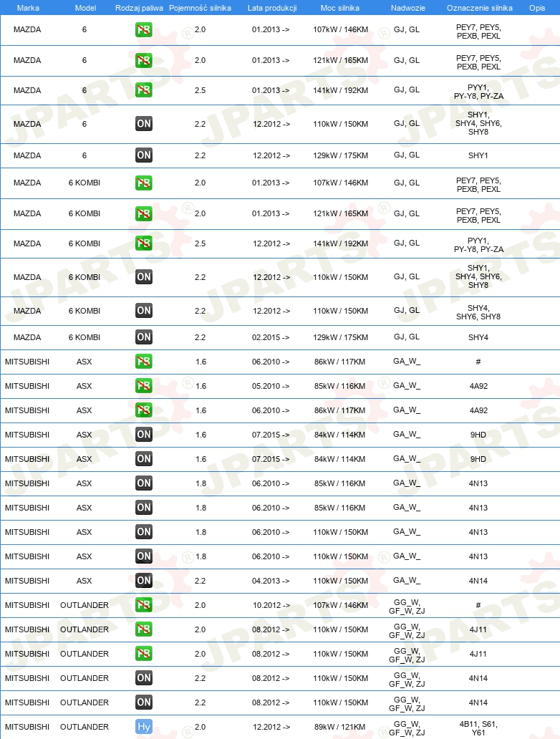Screen dimensions: 560x739
Task: Click the Marka column header
Action: click(28, 8)
